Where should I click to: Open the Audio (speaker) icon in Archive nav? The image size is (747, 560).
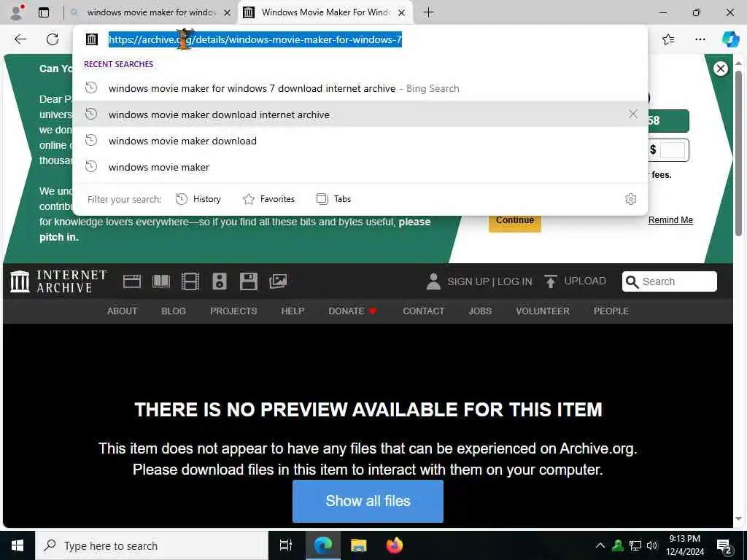(219, 281)
